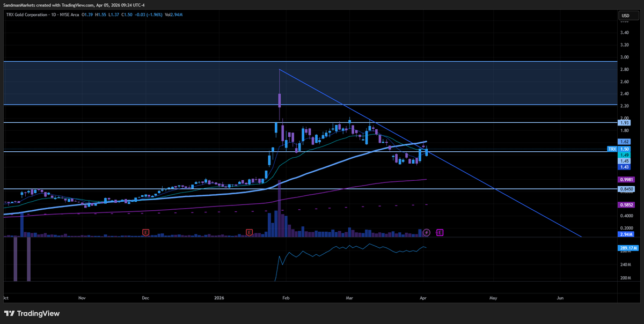Click the Vol 2.94M legend text
644x324 pixels.
(x=173, y=14)
